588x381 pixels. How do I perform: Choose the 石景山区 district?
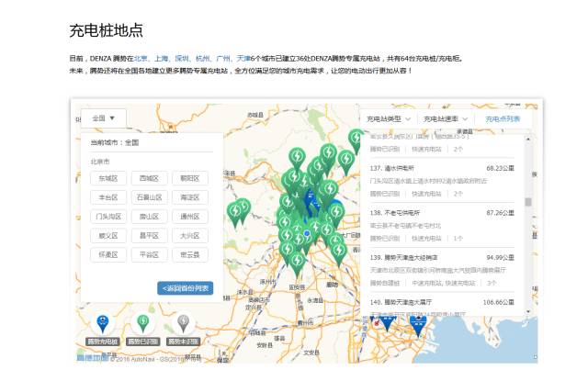click(149, 197)
